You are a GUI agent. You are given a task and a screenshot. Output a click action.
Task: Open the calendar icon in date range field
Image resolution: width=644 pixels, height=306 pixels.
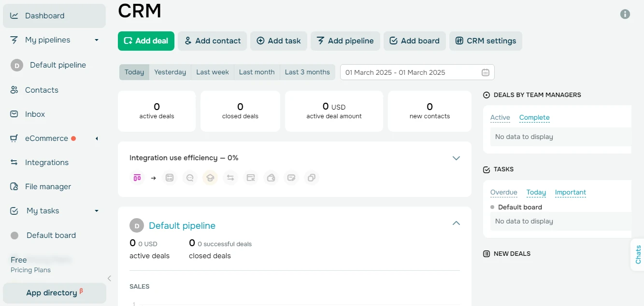point(486,72)
